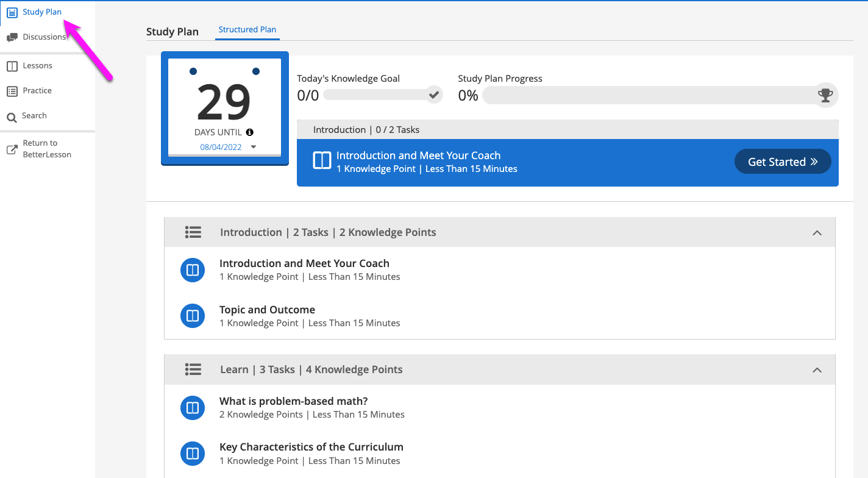Open Discussions in the sidebar
Viewport: 868px width, 478px height.
pyautogui.click(x=43, y=37)
